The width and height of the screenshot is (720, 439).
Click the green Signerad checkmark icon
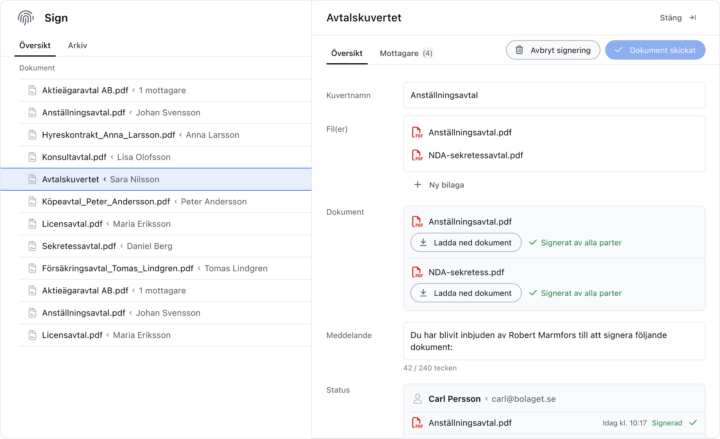(693, 423)
